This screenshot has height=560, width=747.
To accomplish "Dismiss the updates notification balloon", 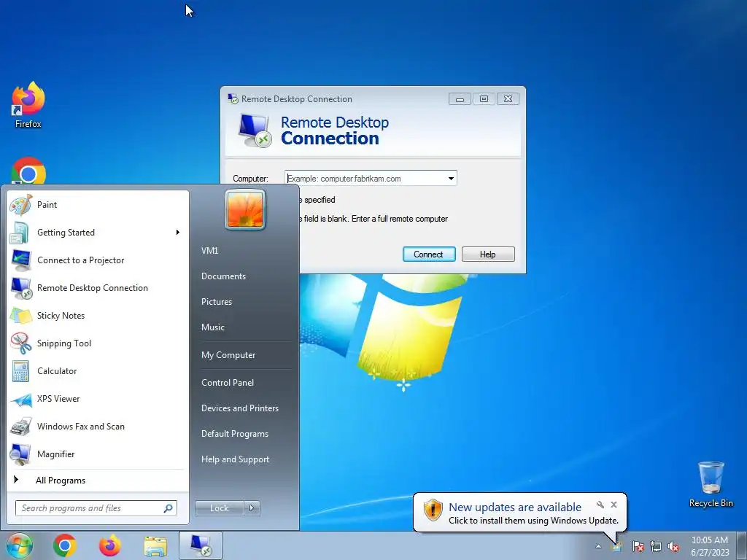I will pyautogui.click(x=614, y=505).
